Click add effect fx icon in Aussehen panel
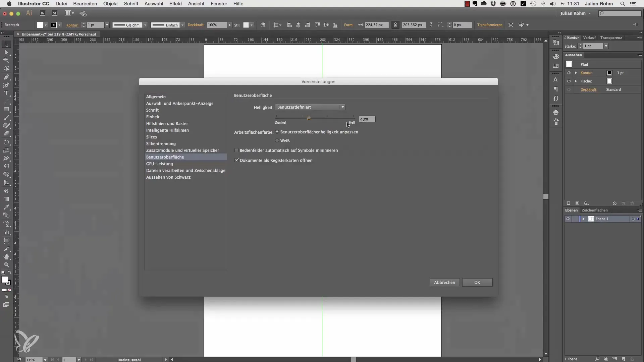The image size is (644, 362). 586,203
